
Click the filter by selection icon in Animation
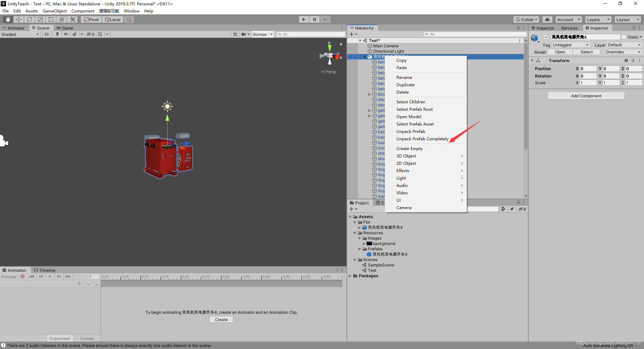pyautogui.click(x=79, y=284)
